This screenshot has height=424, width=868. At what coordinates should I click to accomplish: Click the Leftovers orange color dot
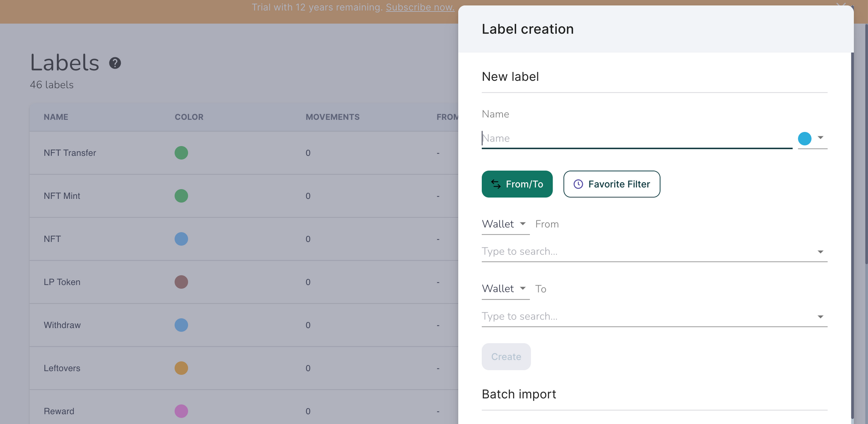tap(181, 368)
